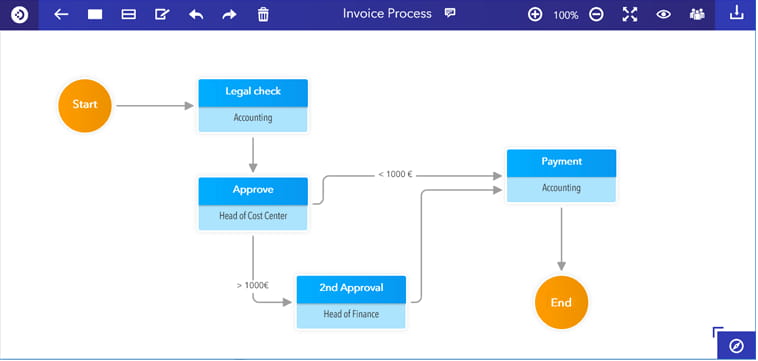Click Accounting role under Legal check
The image size is (758, 361).
pos(253,119)
